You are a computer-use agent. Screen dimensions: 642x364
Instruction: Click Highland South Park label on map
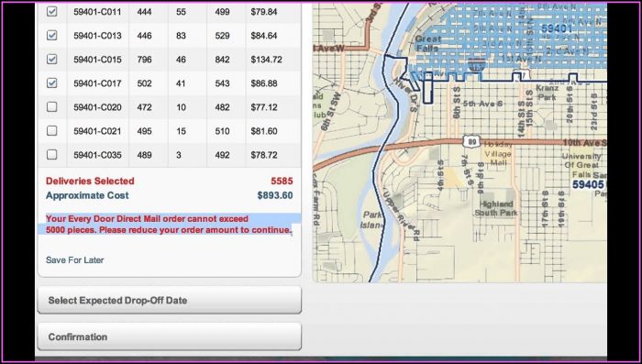click(x=496, y=208)
